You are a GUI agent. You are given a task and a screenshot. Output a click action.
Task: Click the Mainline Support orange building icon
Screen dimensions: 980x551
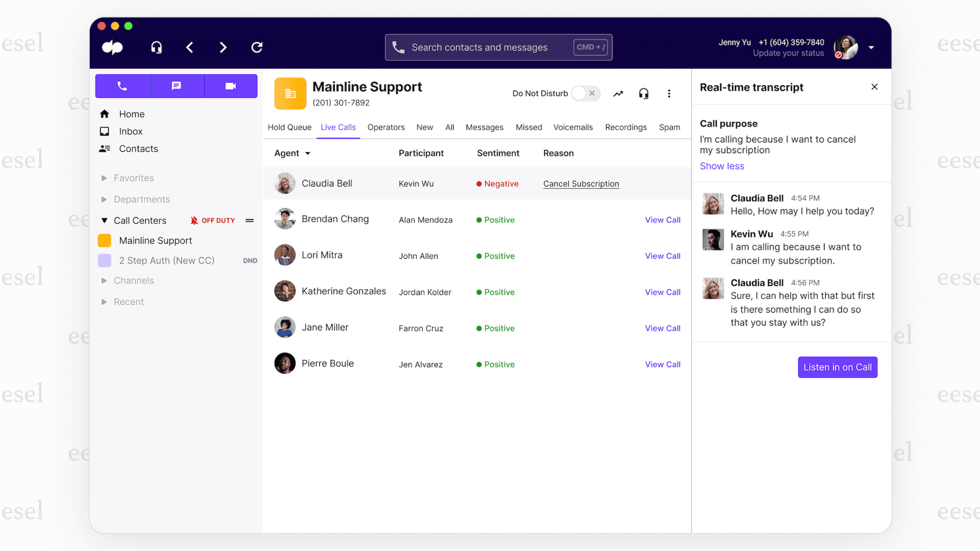[290, 93]
